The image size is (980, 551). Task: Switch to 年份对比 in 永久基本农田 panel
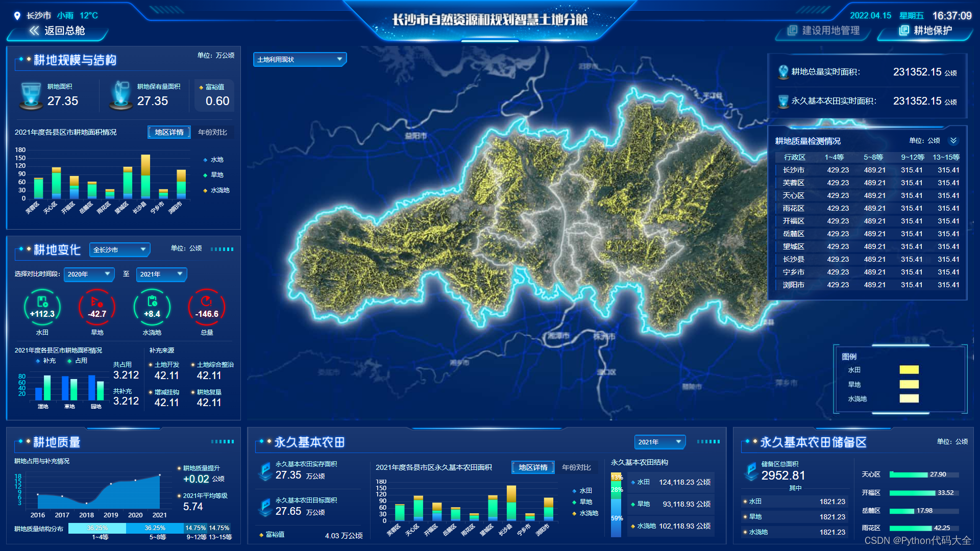[x=576, y=467]
